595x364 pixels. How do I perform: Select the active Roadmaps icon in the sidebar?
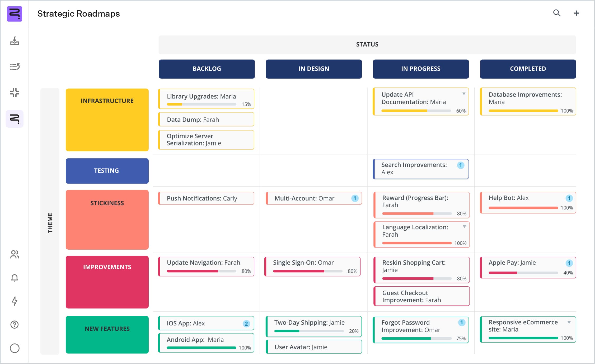coord(15,119)
